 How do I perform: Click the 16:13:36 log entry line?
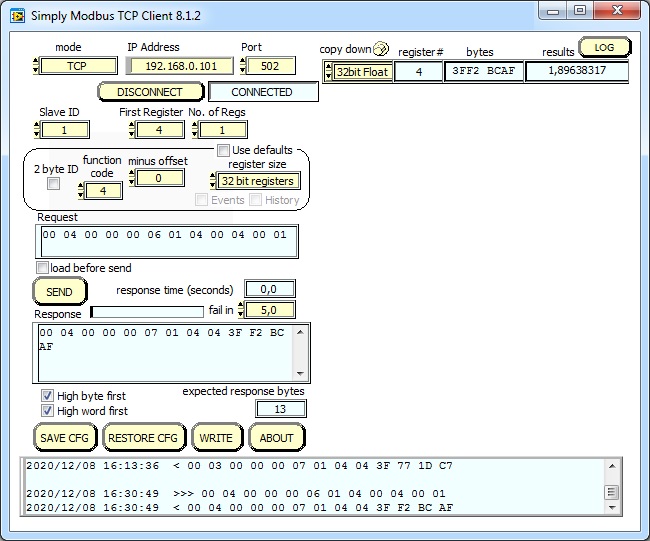240,466
